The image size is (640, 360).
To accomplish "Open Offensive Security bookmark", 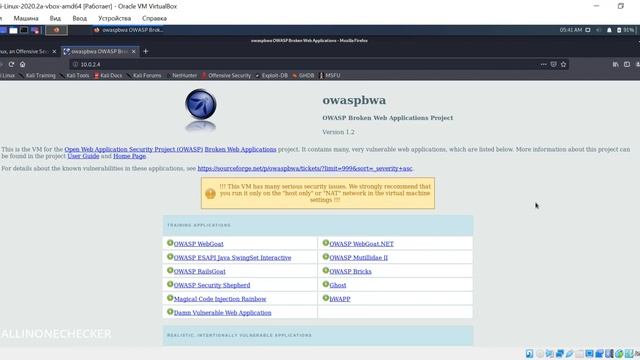I will coord(227,76).
